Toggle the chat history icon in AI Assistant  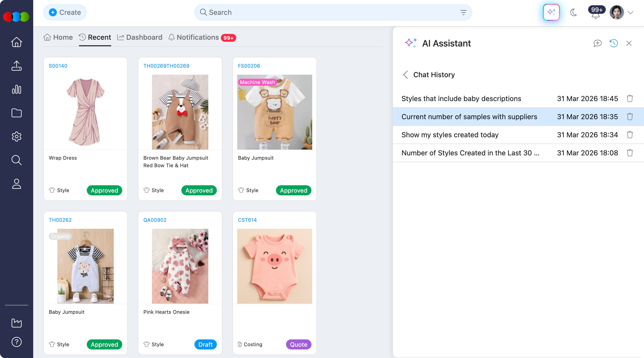coord(614,43)
